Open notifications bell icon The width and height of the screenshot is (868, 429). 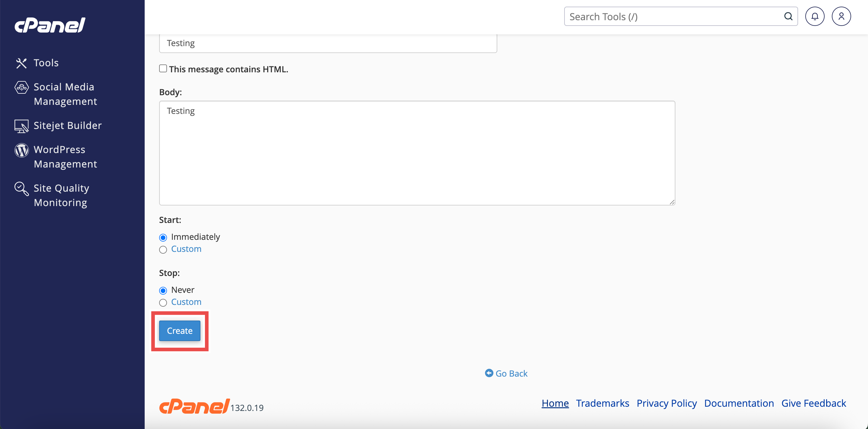[814, 17]
